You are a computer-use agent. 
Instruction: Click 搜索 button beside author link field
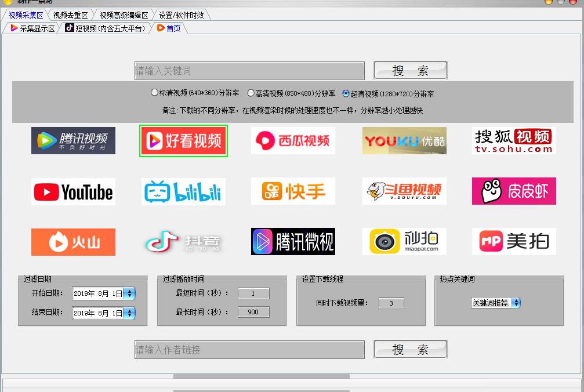coord(410,349)
